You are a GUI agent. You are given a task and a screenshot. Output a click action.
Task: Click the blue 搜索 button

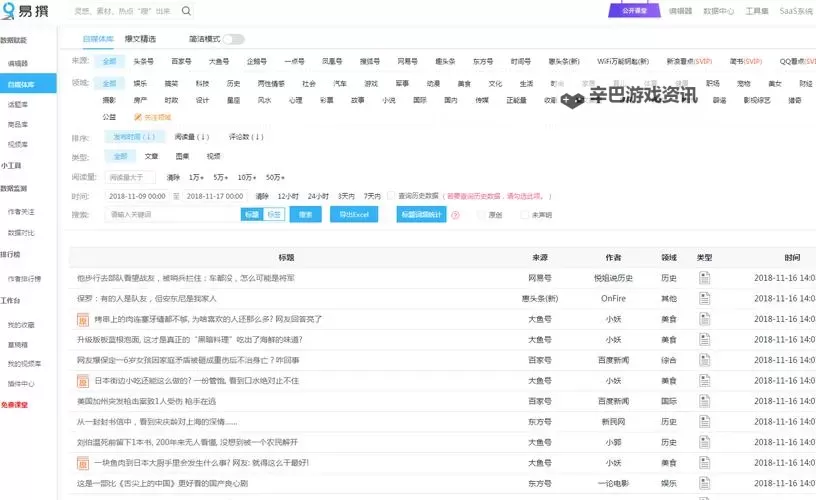pyautogui.click(x=305, y=214)
